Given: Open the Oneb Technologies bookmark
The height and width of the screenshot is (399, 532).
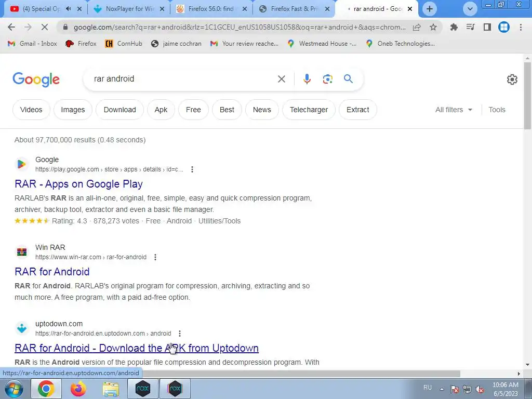Looking at the screenshot, I should 401,44.
